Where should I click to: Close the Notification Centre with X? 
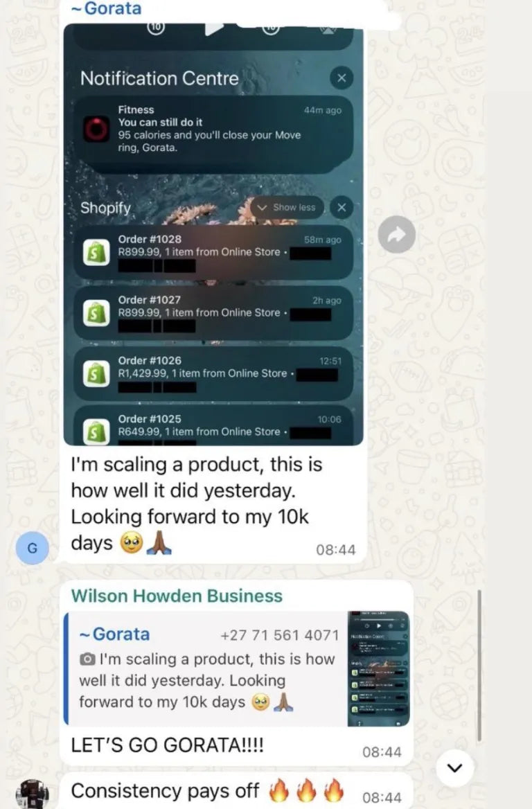(342, 78)
